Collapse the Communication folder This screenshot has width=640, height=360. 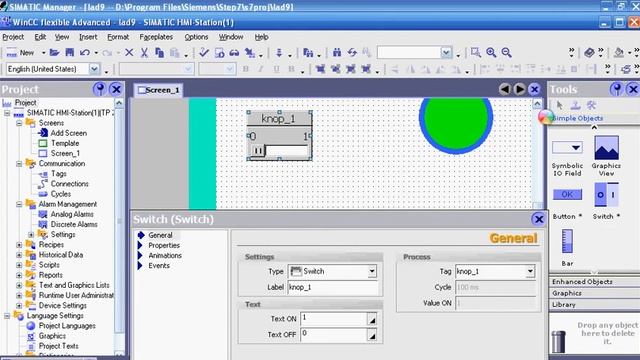(19, 164)
